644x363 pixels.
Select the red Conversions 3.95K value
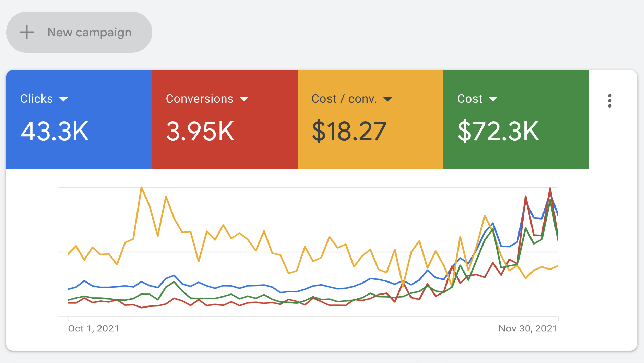200,131
